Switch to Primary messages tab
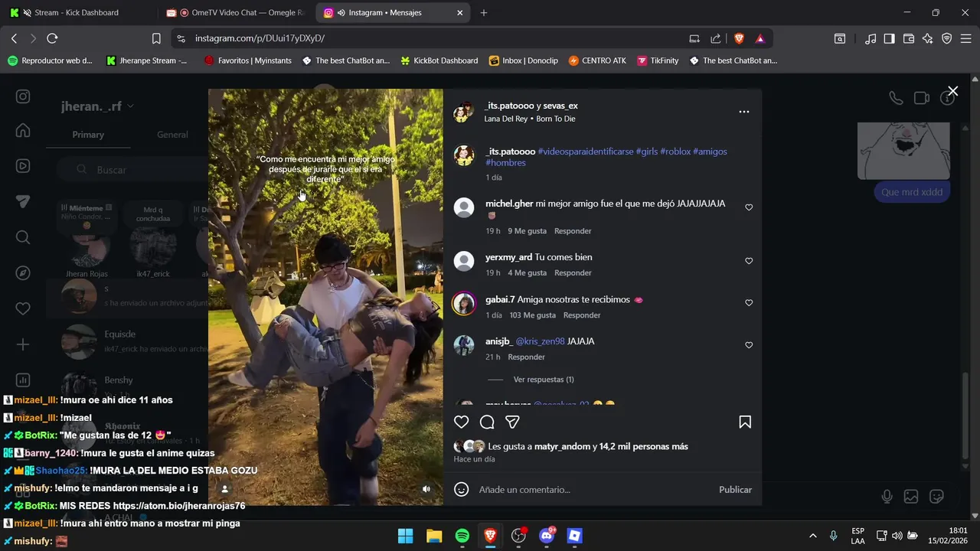The width and height of the screenshot is (980, 551). coord(88,135)
